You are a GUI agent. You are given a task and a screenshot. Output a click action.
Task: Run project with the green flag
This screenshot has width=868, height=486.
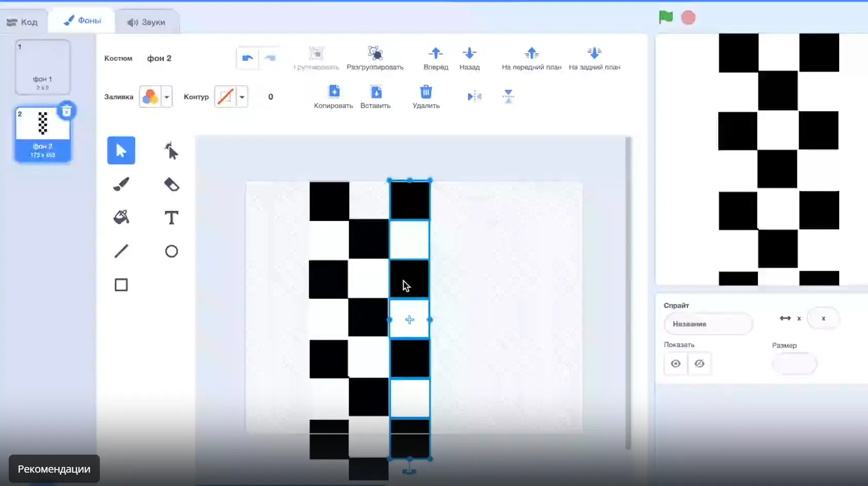point(666,18)
